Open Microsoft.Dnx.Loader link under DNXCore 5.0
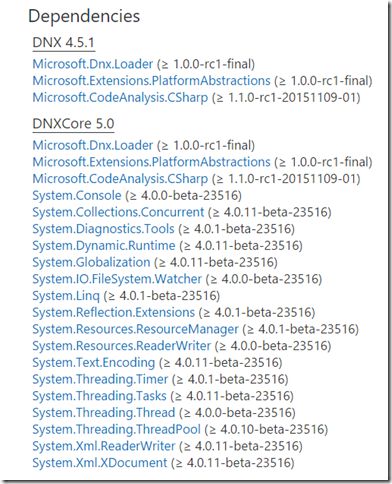 [x=93, y=145]
